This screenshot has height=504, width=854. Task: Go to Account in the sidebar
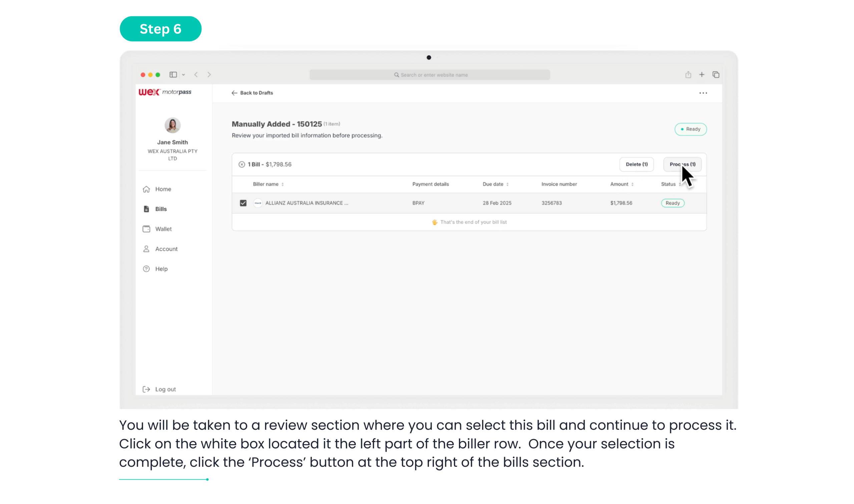[x=166, y=249]
